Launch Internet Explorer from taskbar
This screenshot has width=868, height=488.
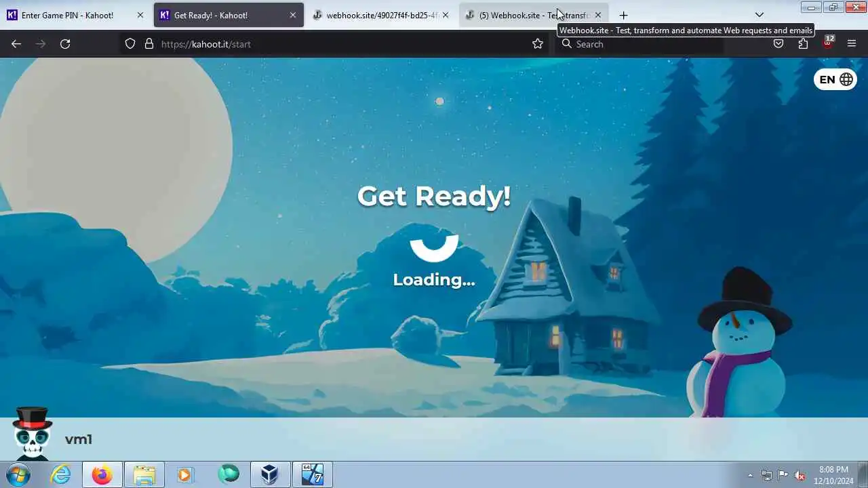pos(61,474)
